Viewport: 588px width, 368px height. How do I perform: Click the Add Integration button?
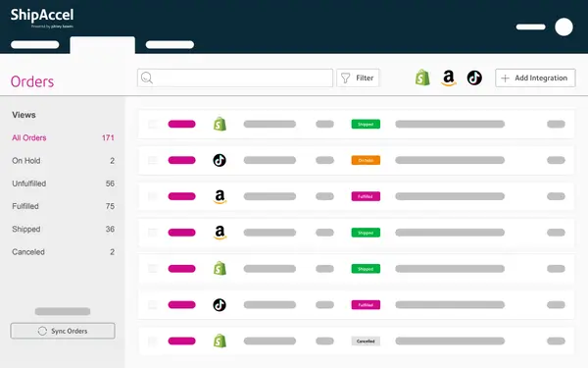(535, 78)
